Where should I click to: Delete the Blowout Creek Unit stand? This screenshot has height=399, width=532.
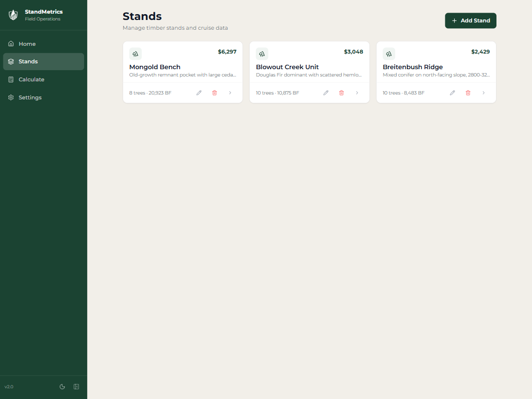click(342, 93)
